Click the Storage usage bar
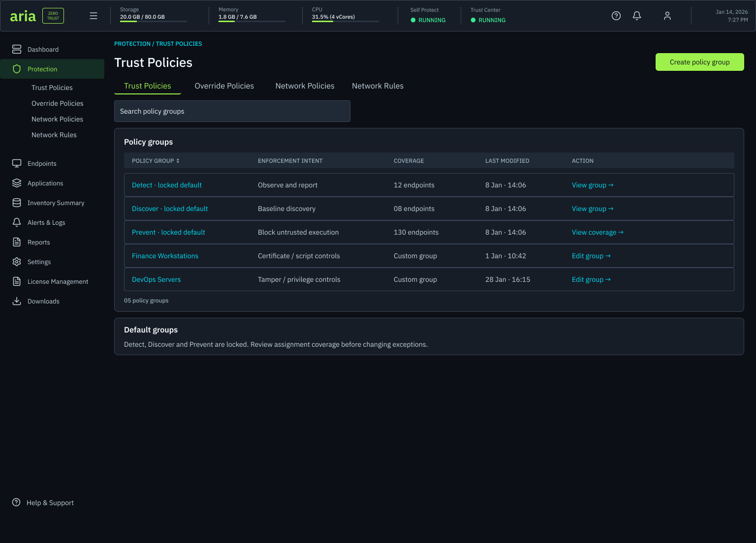Screen dimensions: 756x543 pos(154,21)
